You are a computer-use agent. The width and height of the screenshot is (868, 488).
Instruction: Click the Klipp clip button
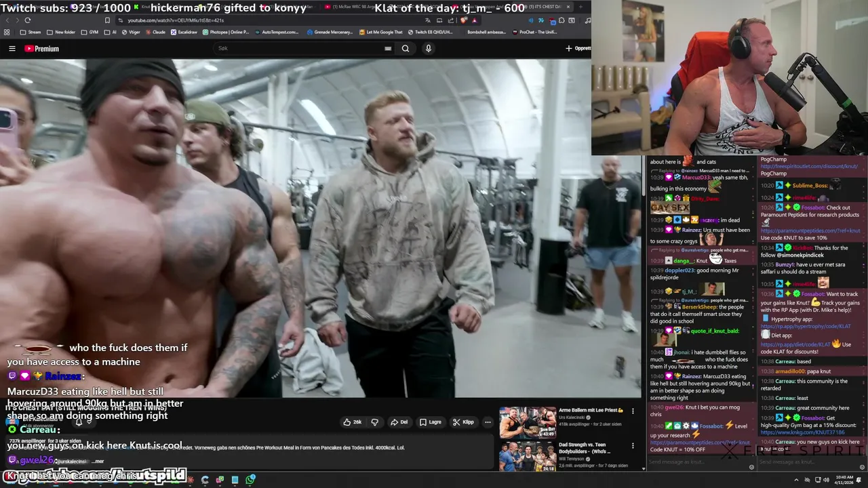[x=464, y=422]
